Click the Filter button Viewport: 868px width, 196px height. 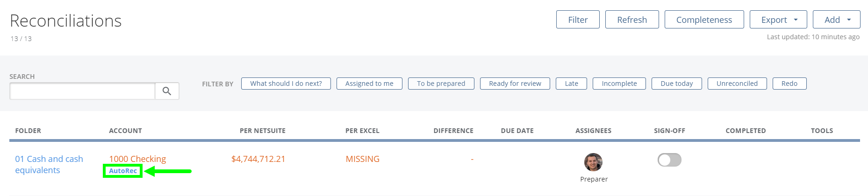pyautogui.click(x=578, y=20)
